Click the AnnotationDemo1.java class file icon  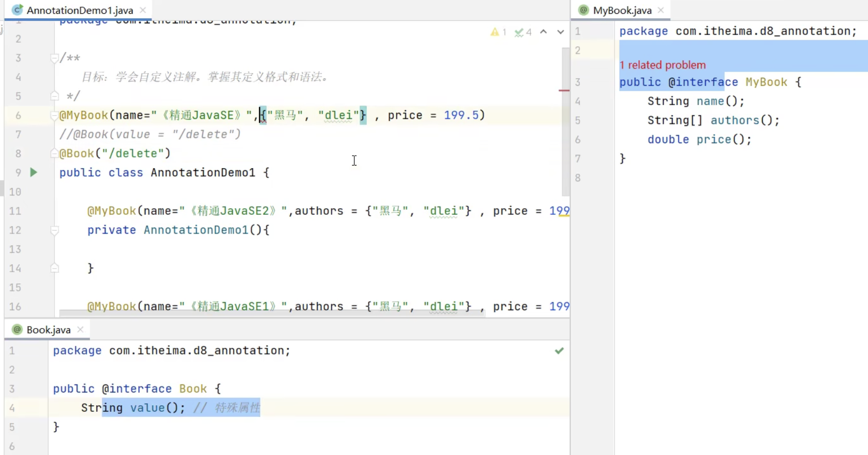click(x=17, y=10)
